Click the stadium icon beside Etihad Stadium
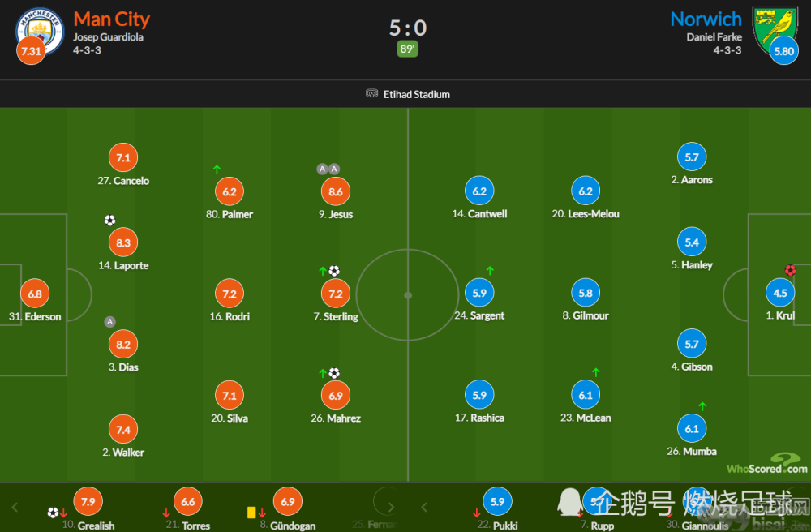 (372, 93)
